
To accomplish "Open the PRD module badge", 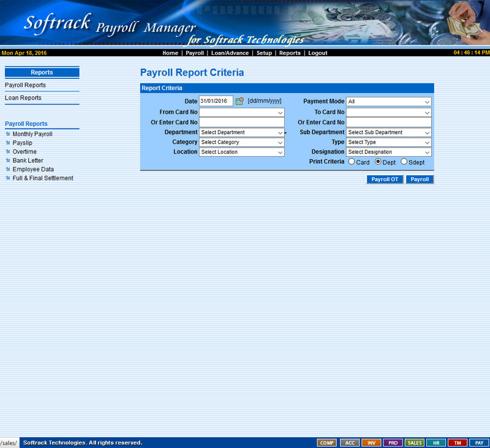I will point(393,442).
